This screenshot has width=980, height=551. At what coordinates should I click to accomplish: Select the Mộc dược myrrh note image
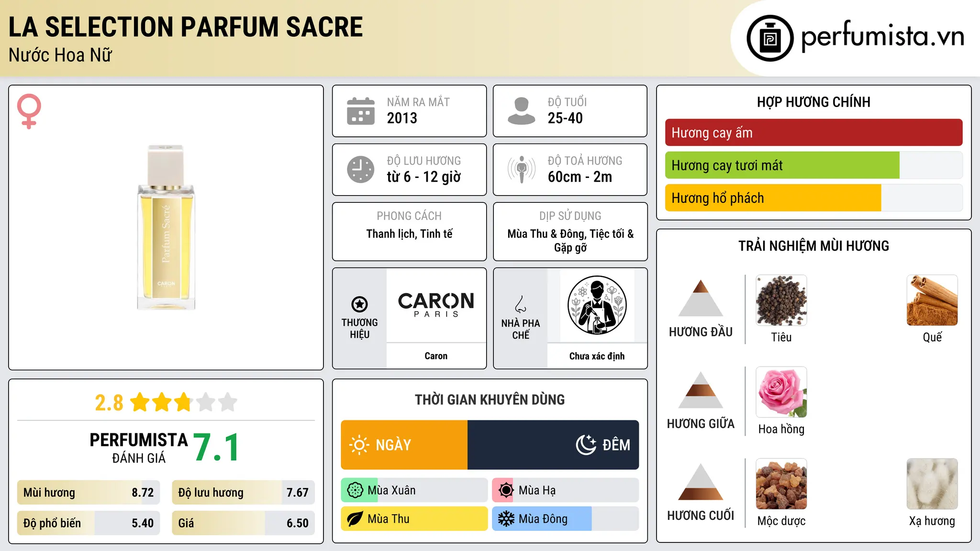point(781,484)
